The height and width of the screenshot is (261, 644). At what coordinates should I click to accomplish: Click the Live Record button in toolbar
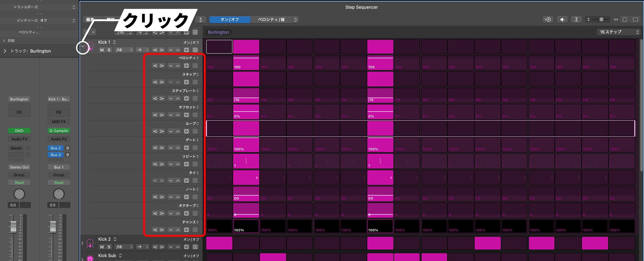tap(548, 20)
